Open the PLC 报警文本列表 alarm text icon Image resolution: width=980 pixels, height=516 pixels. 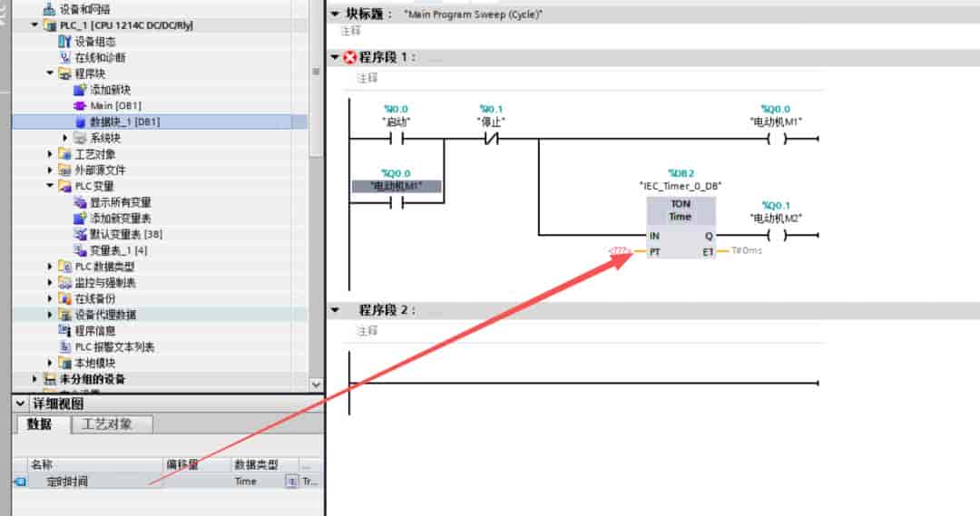tap(64, 346)
